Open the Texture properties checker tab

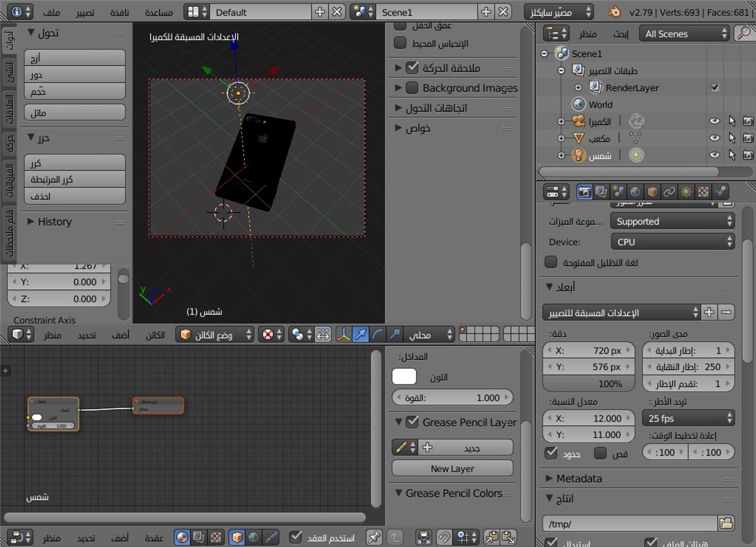click(703, 192)
